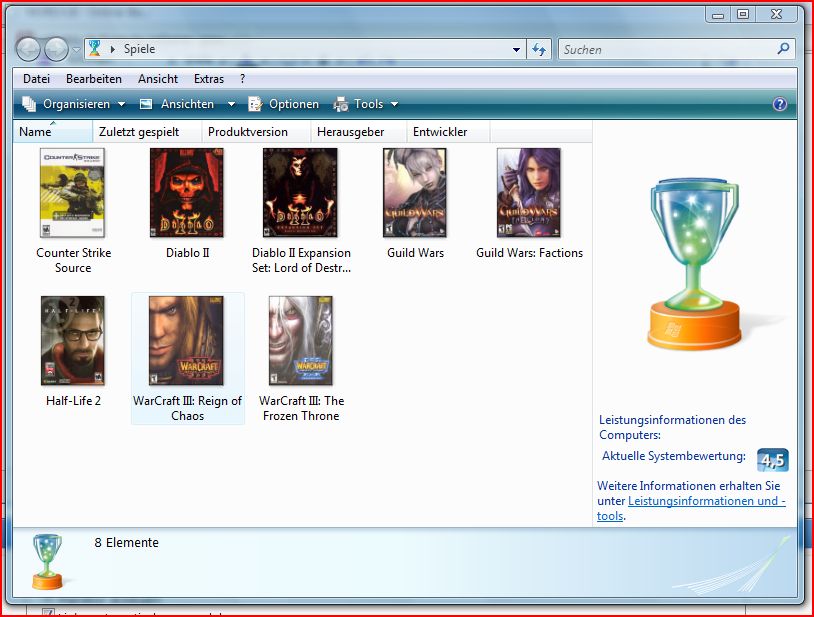Click the 'Counter Strike Source' label
The width and height of the screenshot is (814, 617).
click(73, 260)
